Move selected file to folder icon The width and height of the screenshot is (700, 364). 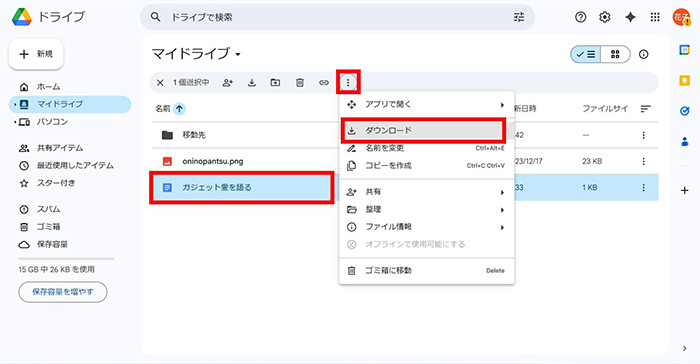275,83
